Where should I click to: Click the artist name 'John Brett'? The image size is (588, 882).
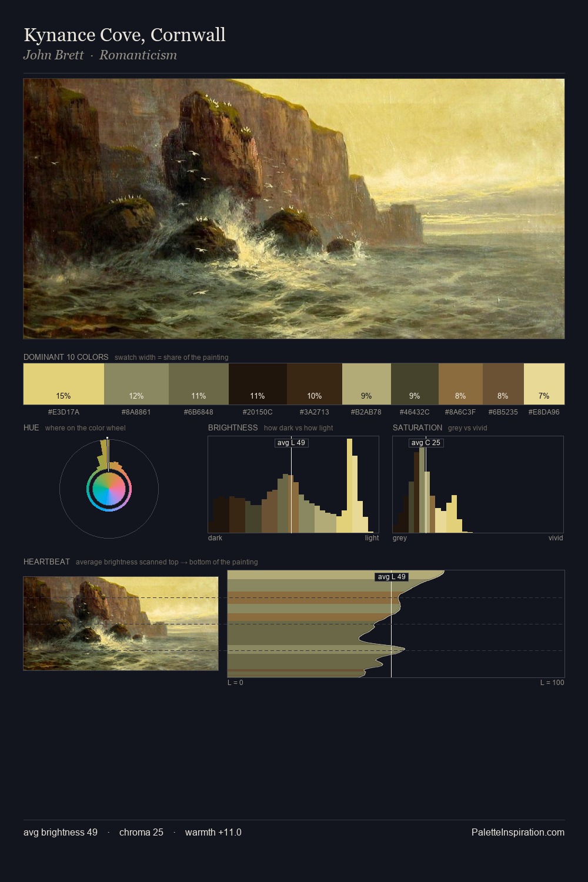(54, 55)
